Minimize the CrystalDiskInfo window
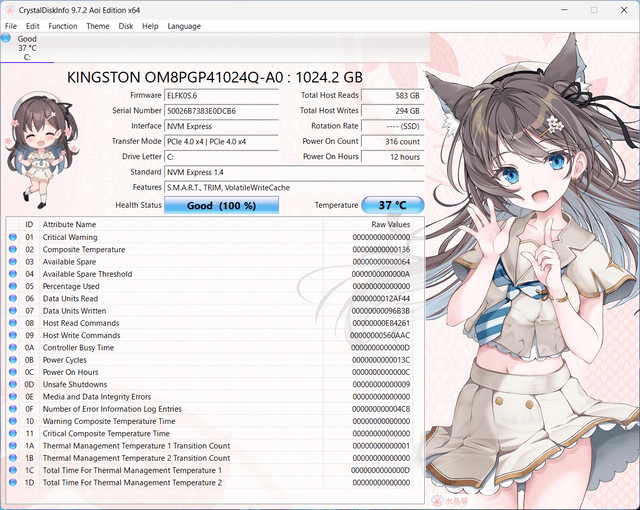This screenshot has height=510, width=640. 564,10
